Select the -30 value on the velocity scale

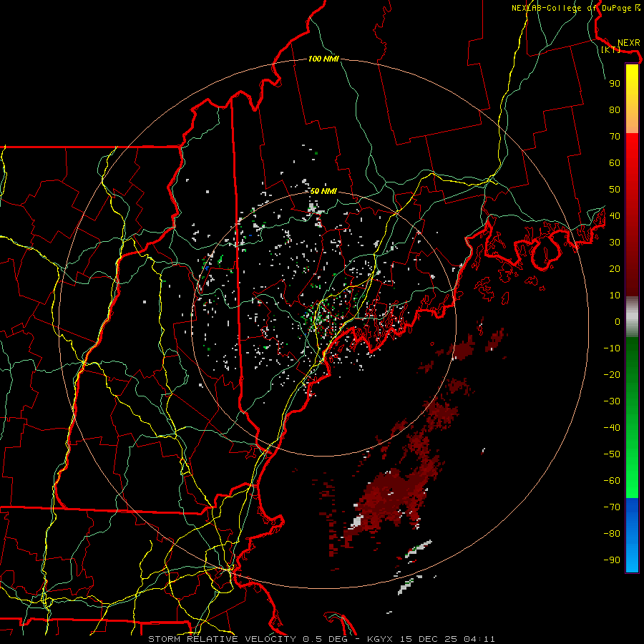point(612,401)
